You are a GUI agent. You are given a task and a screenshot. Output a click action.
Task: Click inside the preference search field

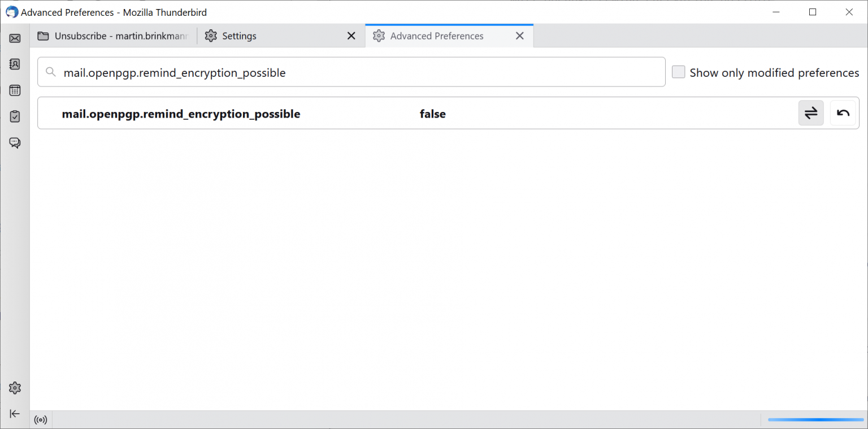coord(339,72)
